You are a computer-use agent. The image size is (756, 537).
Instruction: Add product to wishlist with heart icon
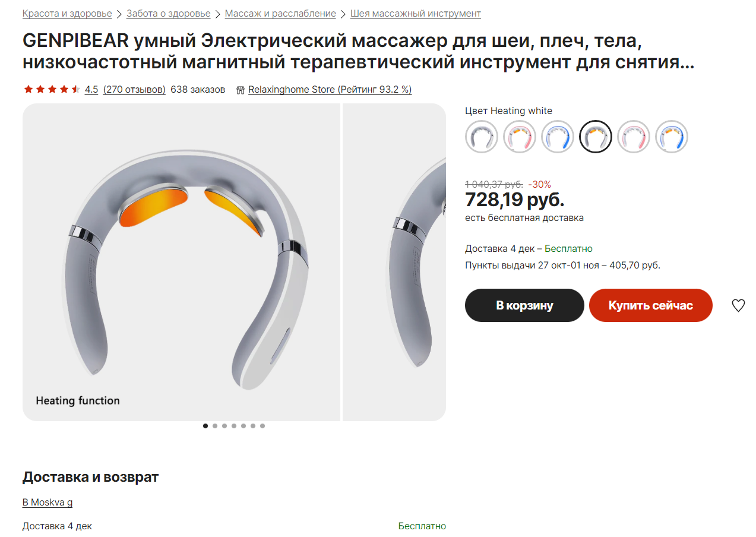[738, 305]
